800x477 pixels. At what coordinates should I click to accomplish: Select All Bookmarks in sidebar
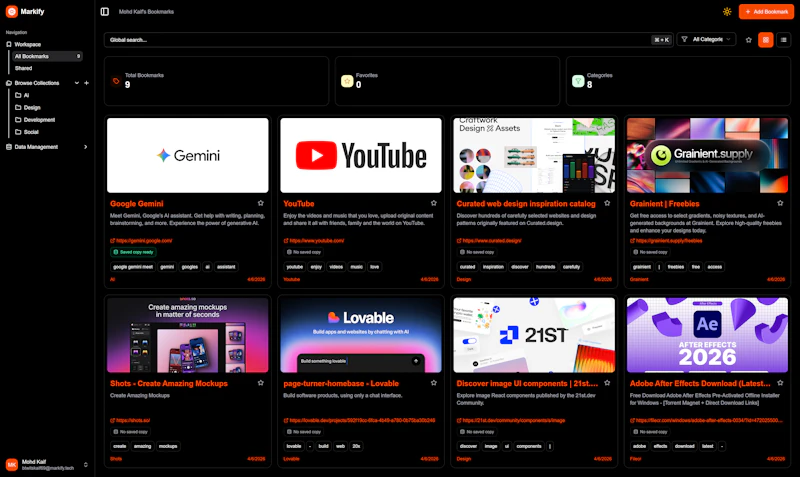(x=47, y=56)
